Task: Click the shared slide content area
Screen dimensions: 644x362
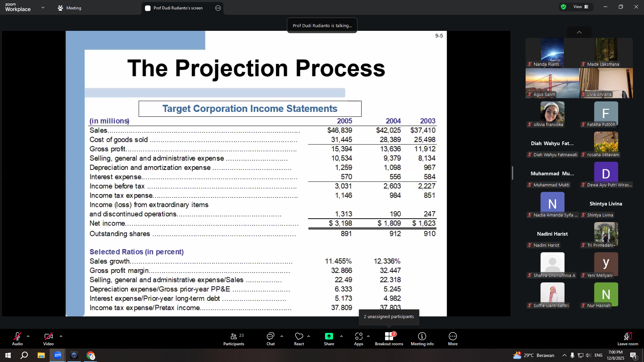Action: click(x=256, y=174)
